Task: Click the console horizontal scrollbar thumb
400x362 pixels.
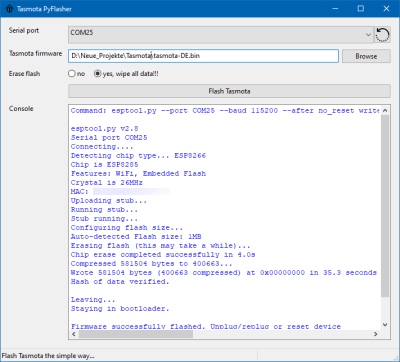Action: point(135,334)
